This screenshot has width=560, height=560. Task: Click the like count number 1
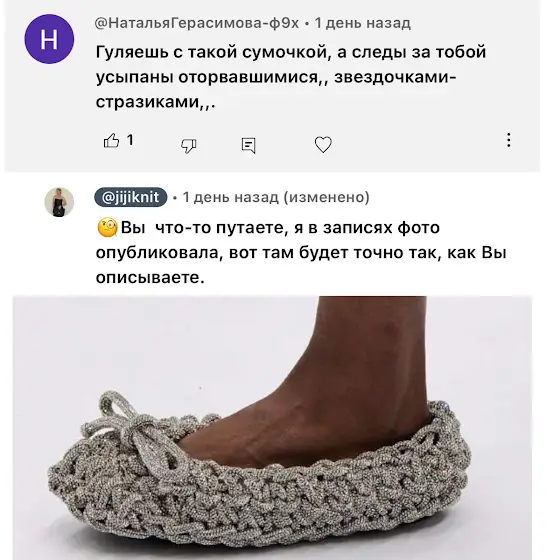pyautogui.click(x=130, y=140)
